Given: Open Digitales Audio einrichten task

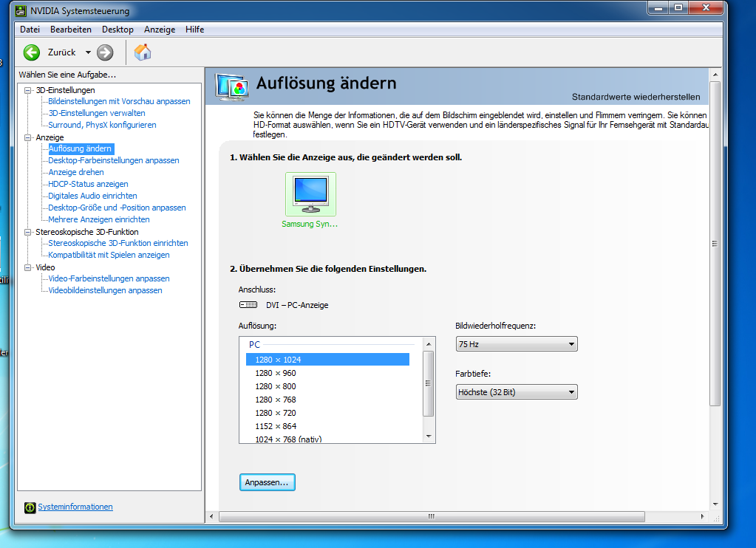Looking at the screenshot, I should (92, 196).
